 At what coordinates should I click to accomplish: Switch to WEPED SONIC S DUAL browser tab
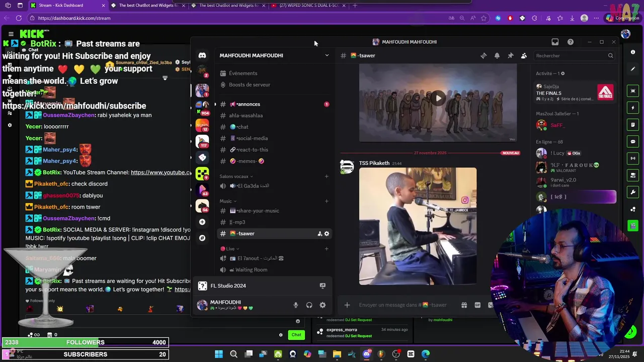(x=308, y=6)
